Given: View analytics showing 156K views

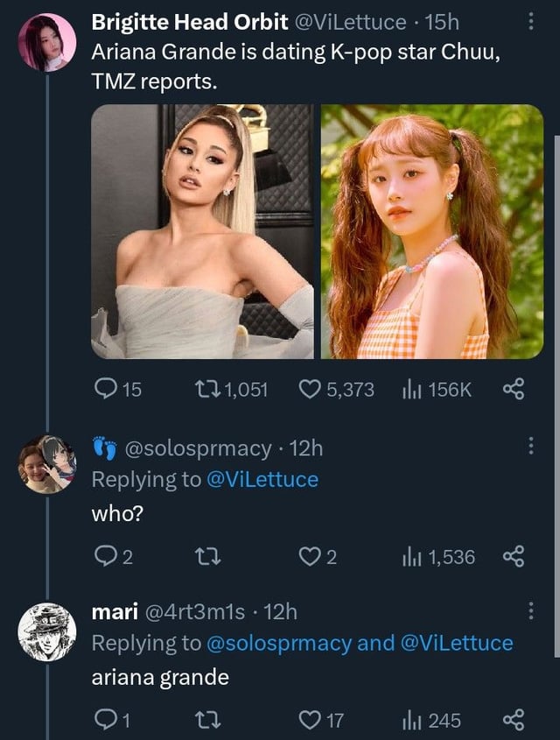Looking at the screenshot, I should point(410,390).
